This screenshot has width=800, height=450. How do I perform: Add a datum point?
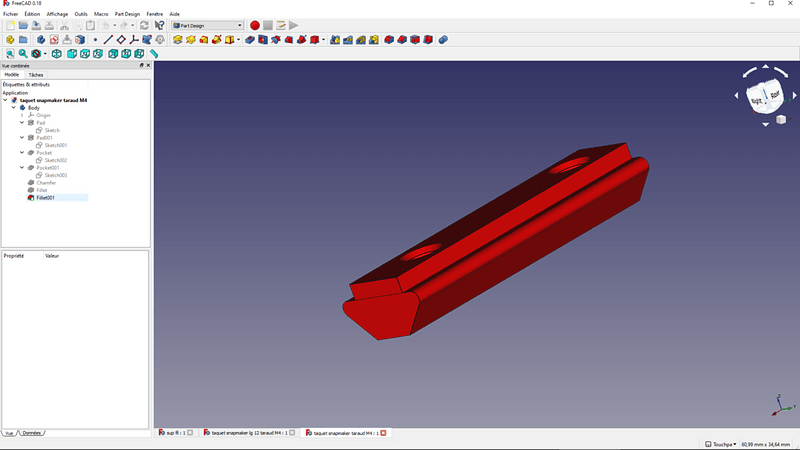95,40
